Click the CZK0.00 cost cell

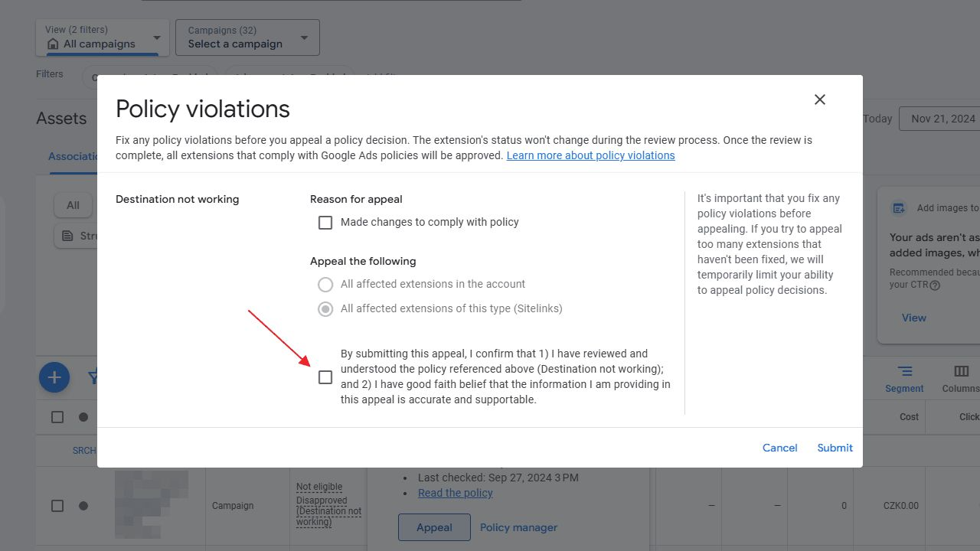900,506
